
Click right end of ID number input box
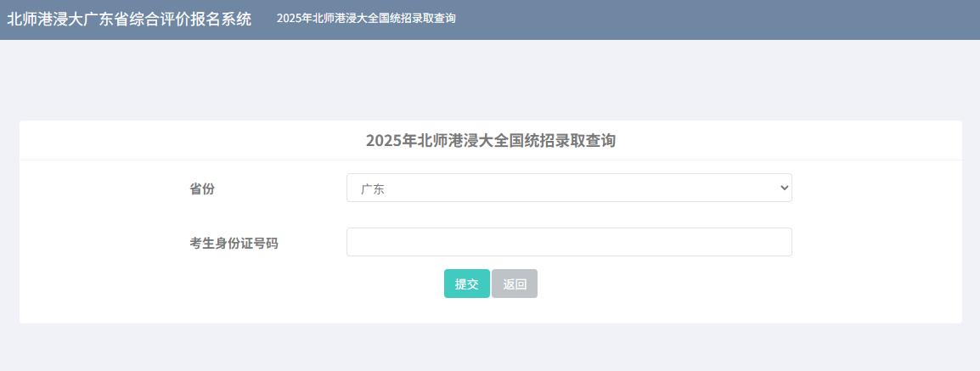pyautogui.click(x=783, y=242)
